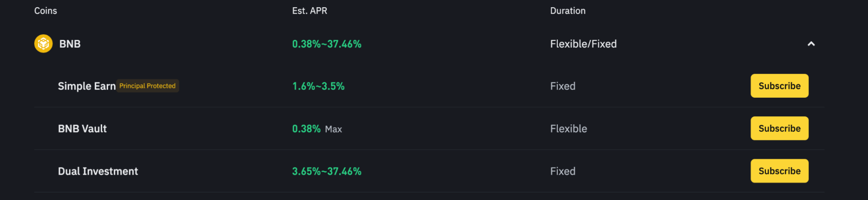Click the 0.38% Max BNB Vault rate

point(317,129)
